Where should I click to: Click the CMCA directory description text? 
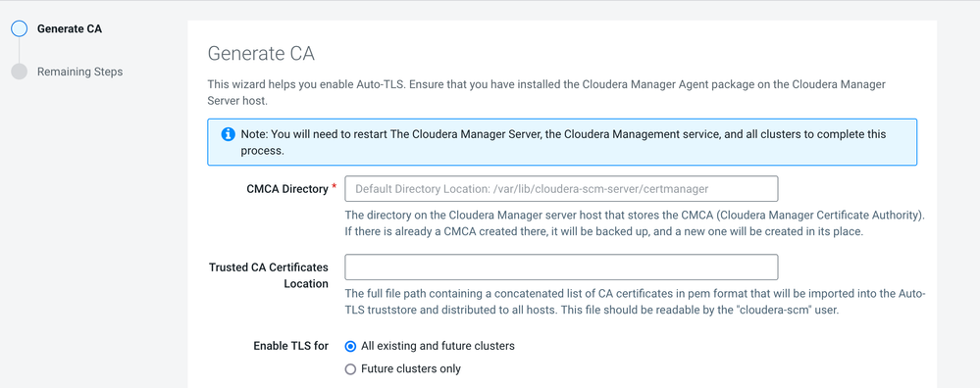coord(635,223)
